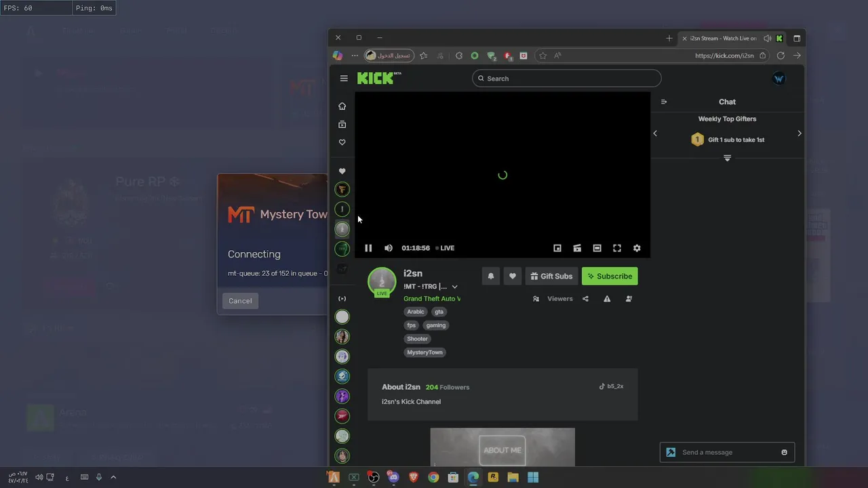The width and height of the screenshot is (868, 488).
Task: Go to previous Weekly Top Gifters slide
Action: click(655, 134)
